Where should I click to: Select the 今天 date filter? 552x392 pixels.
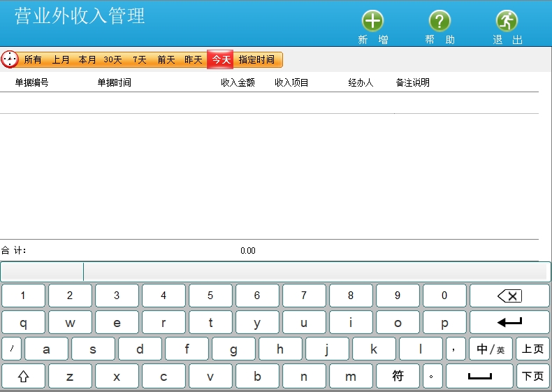click(221, 60)
